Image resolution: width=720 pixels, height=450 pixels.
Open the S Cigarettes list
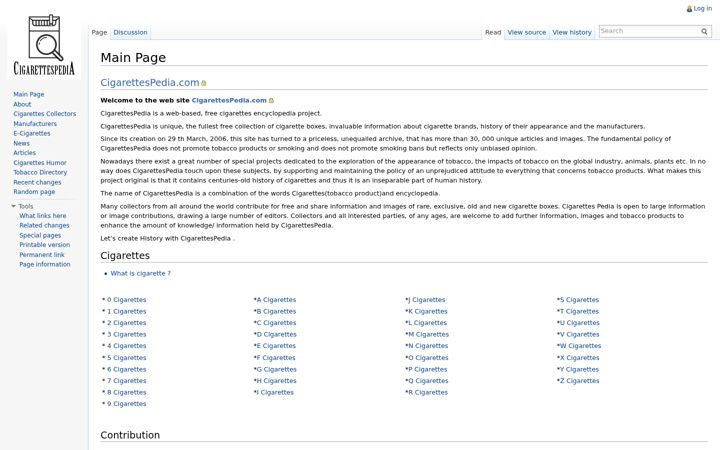(x=579, y=300)
